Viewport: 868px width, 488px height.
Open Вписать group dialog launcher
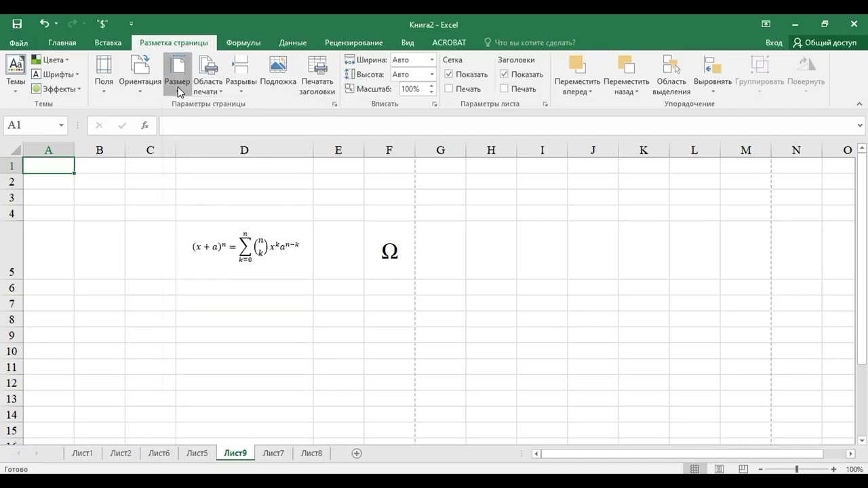point(435,104)
